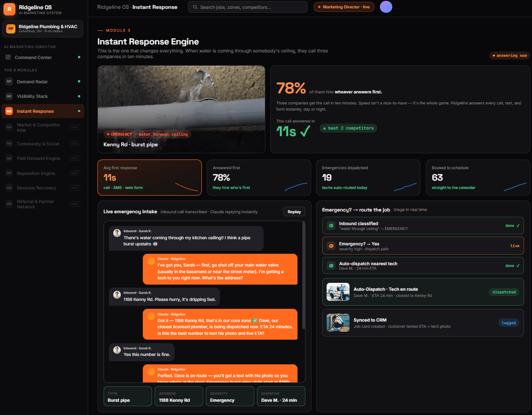Click the Address 1188 Kenny Rd field
Viewport: 532px width, 415px height.
179,396
